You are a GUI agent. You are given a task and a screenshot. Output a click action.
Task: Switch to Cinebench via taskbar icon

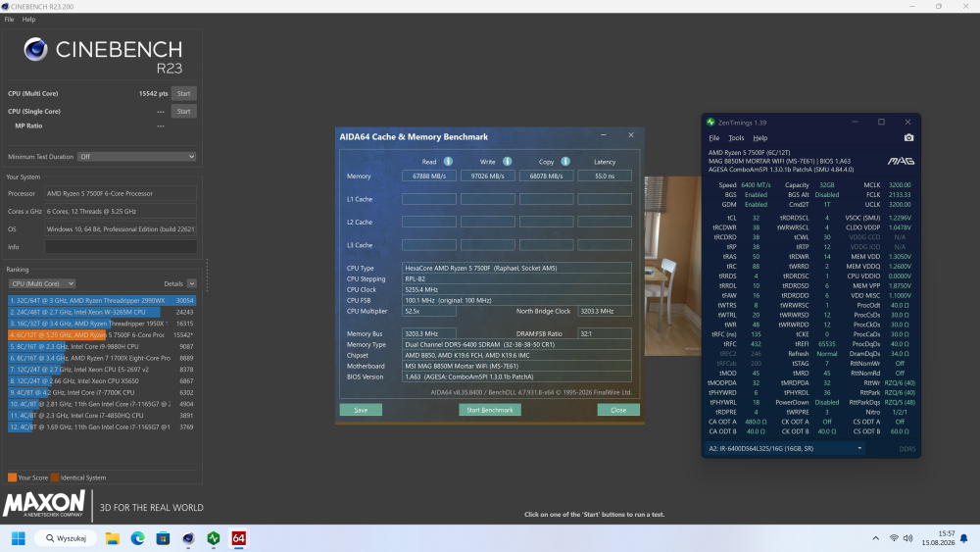[188, 538]
